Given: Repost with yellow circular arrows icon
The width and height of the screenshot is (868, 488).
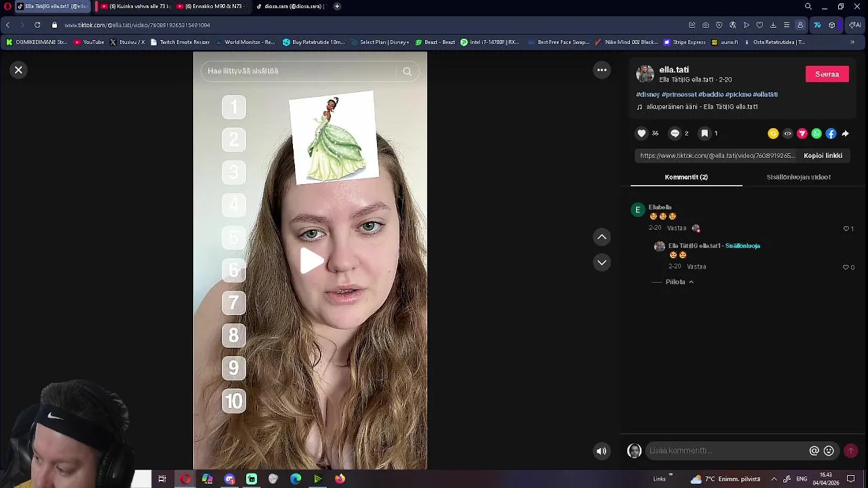Looking at the screenshot, I should coord(773,134).
